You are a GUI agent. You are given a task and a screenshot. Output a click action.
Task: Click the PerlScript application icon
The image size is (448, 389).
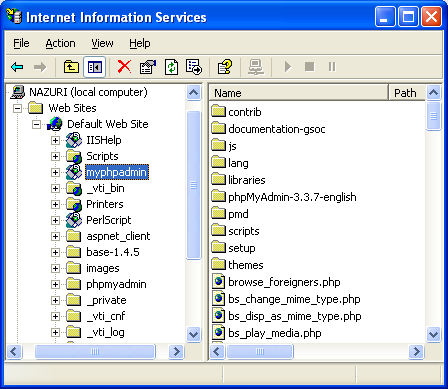pos(74,220)
